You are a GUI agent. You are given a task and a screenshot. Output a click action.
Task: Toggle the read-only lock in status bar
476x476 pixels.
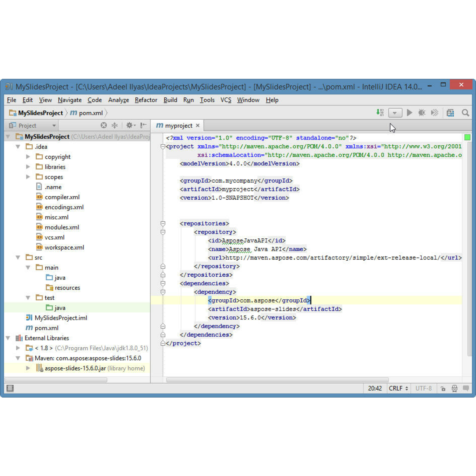point(443,388)
